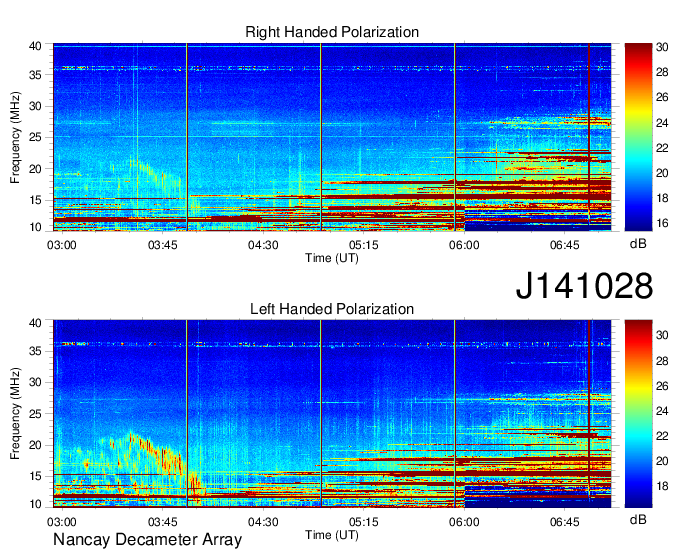
Task: Click the lower plot's 'Time (UT)' axis label
Action: 332,535
